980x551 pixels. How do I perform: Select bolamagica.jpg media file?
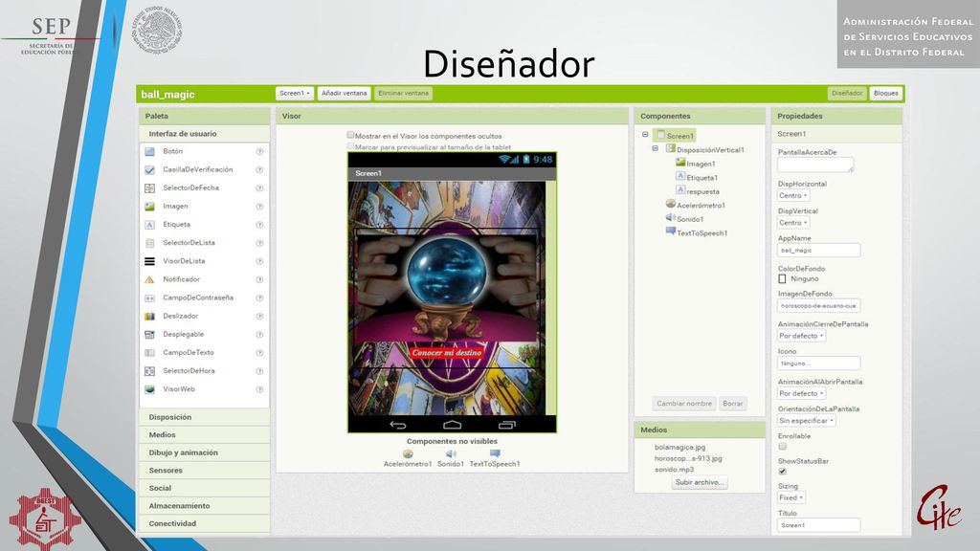[x=680, y=448]
